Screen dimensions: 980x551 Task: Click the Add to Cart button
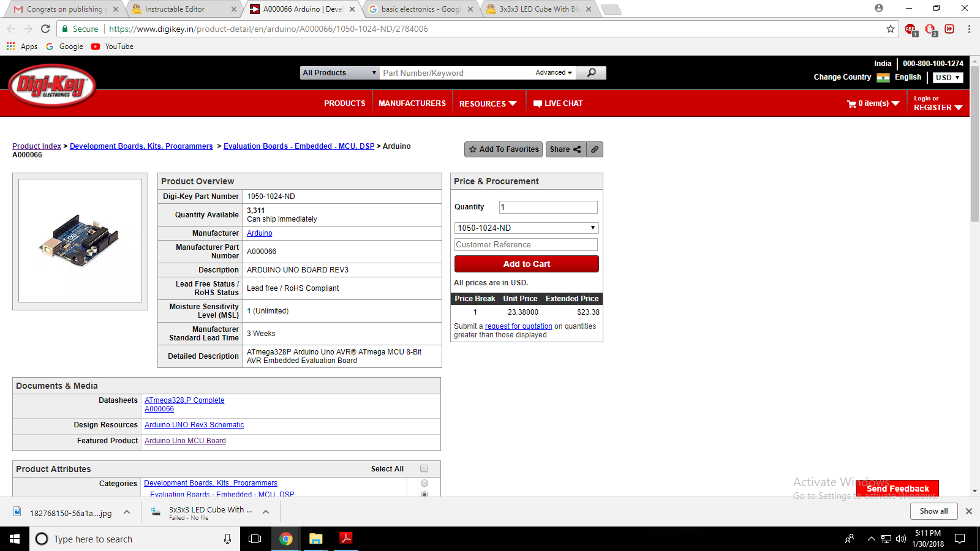527,264
